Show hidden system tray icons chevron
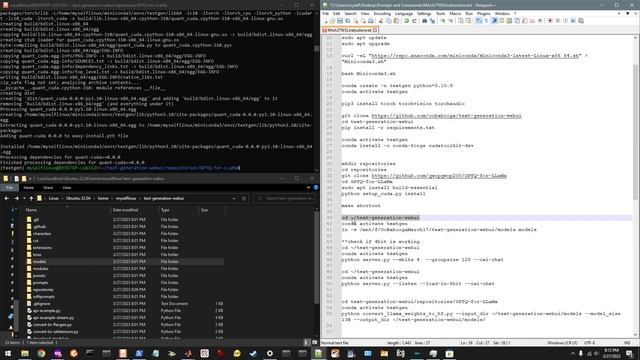 click(572, 353)
